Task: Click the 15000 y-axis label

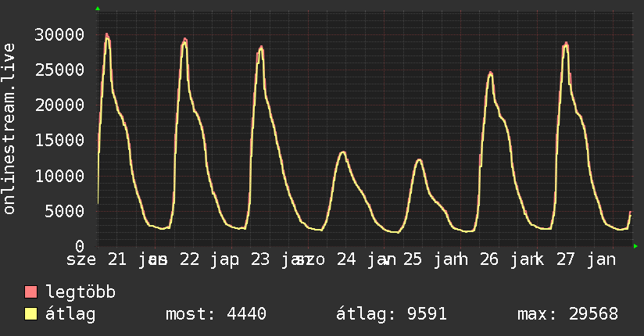Action: click(59, 141)
